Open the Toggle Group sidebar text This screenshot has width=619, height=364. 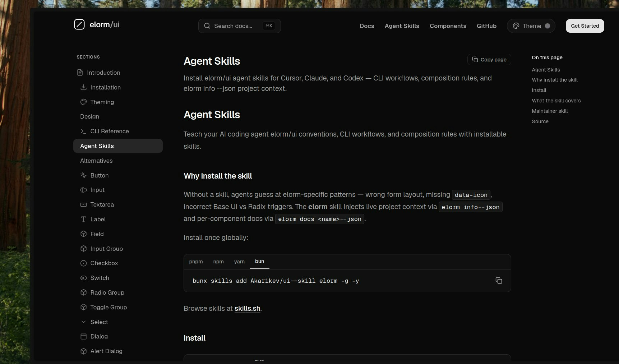tap(108, 307)
